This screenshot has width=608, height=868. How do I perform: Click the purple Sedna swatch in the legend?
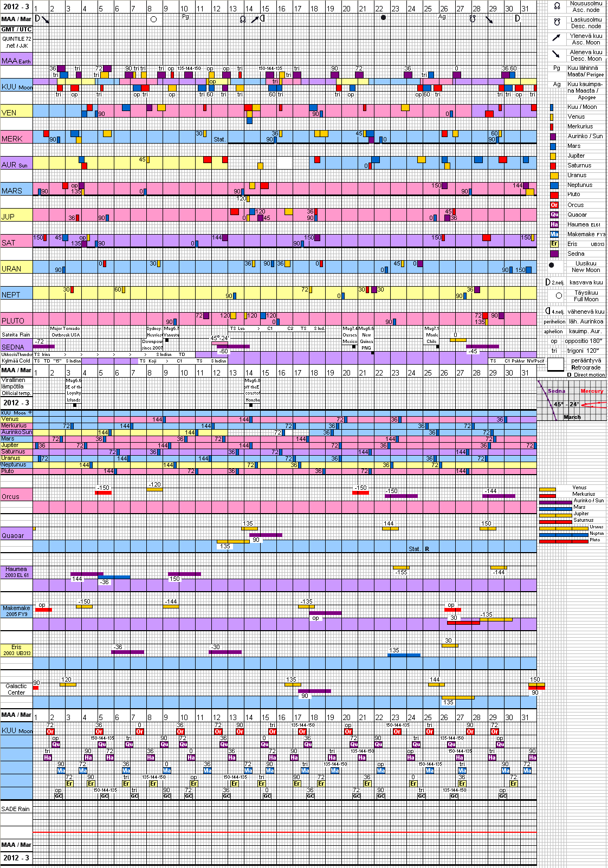point(554,254)
